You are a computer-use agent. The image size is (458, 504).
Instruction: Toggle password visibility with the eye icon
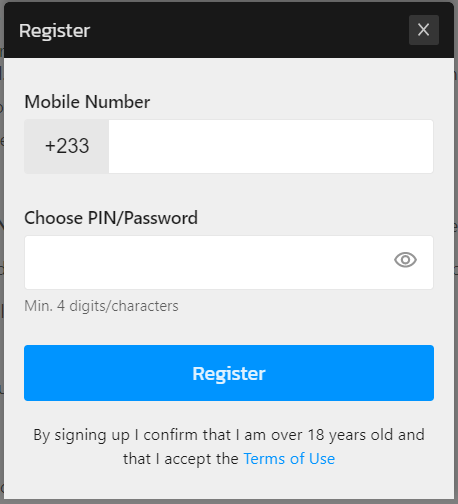[x=405, y=260]
